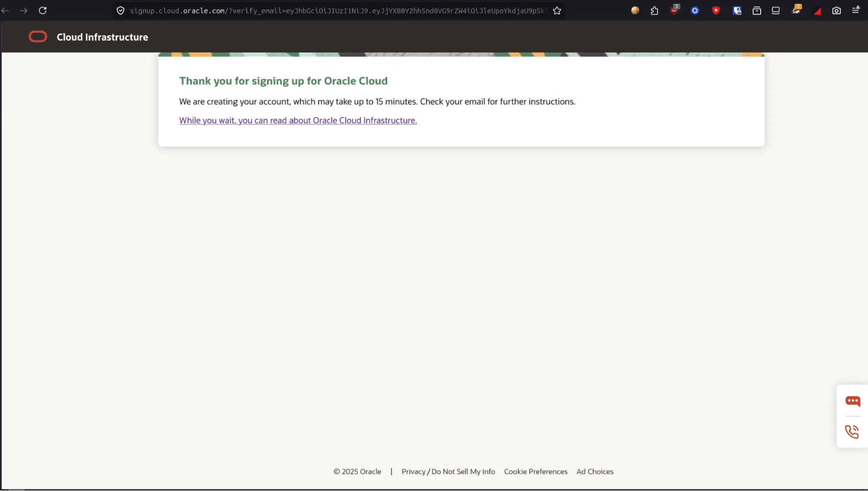Click the 'We are creating your account' message
868x491 pixels.
click(377, 102)
